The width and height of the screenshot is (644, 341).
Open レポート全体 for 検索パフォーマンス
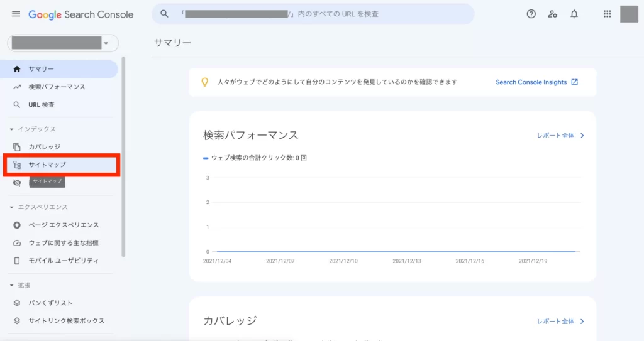coord(560,136)
